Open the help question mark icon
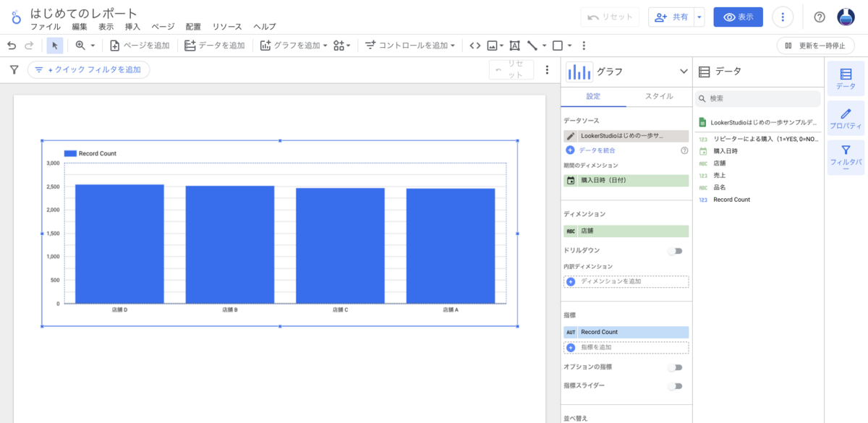Image resolution: width=868 pixels, height=423 pixels. (820, 17)
